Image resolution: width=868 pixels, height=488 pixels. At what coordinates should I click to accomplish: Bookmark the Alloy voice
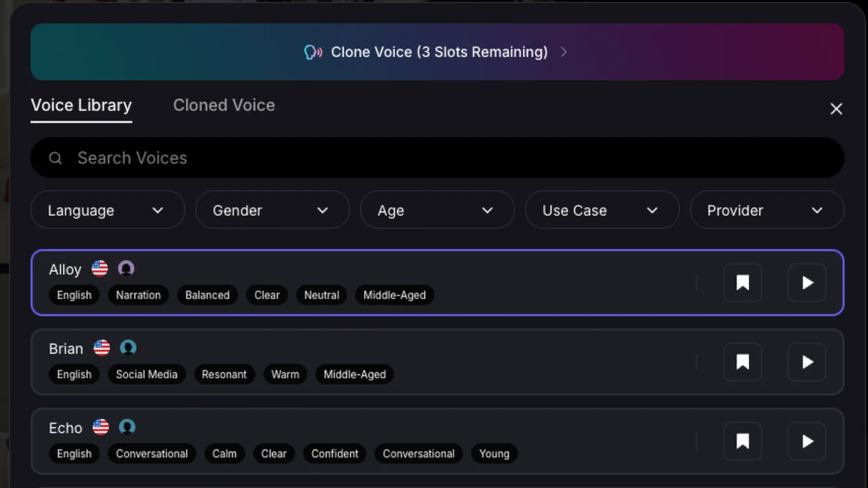743,283
